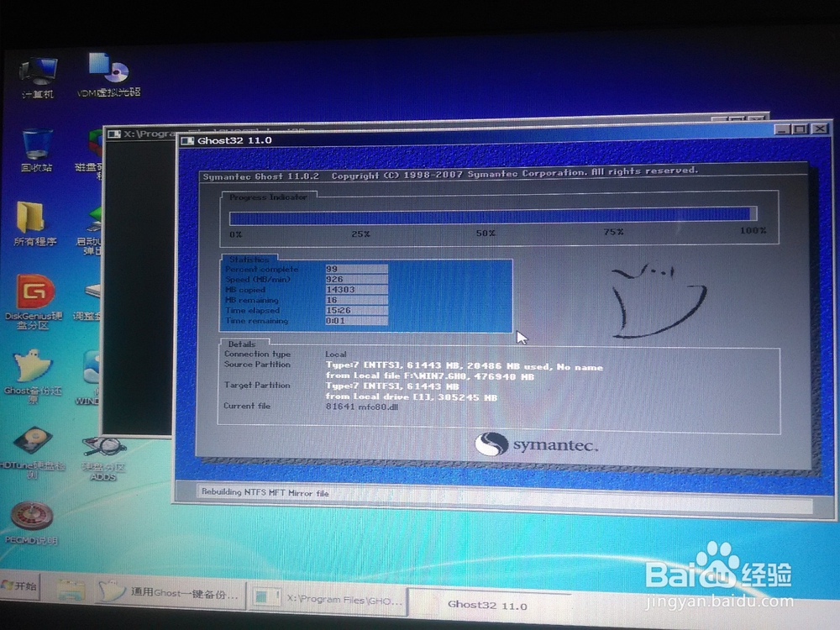Switch to 通用Ghost一键备份 taskbar item

point(170,592)
